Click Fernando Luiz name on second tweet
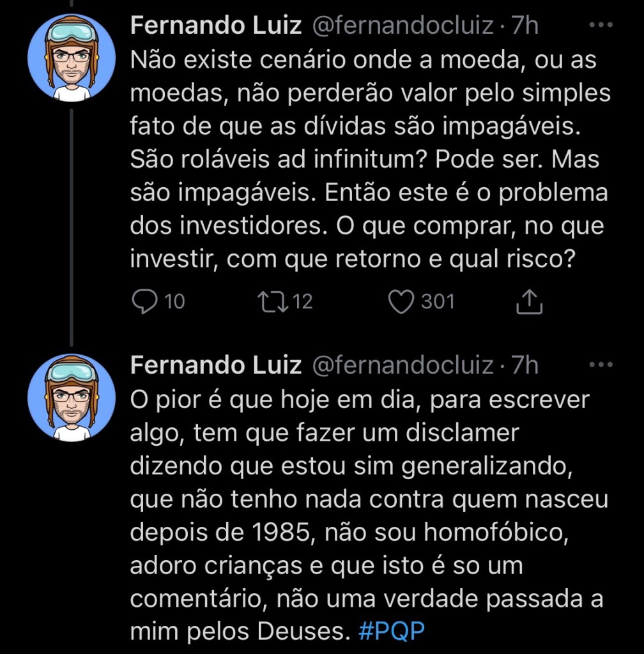 (215, 365)
